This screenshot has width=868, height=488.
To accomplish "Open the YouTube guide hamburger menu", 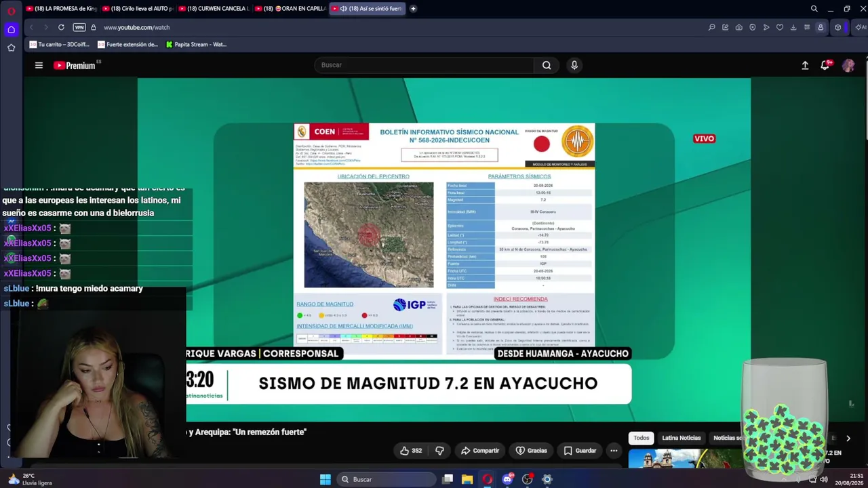I will pos(39,65).
